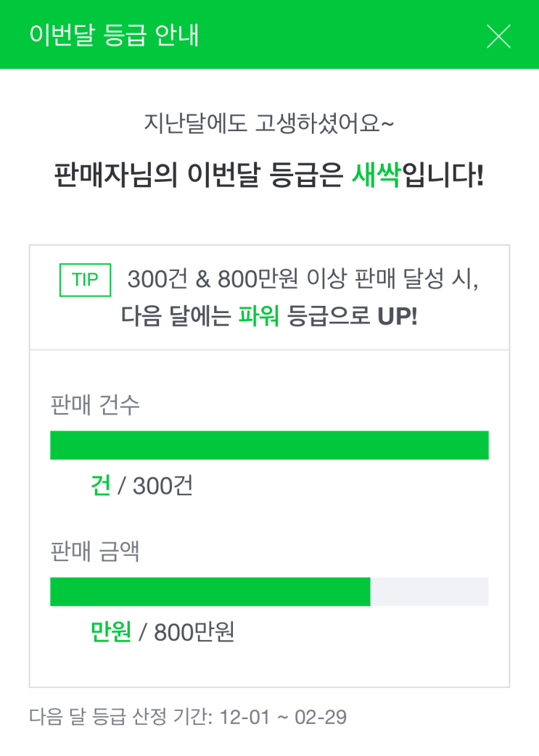Viewport: 539px width, 756px height.
Task: Click the 판매 건수 progress bar
Action: 269,445
